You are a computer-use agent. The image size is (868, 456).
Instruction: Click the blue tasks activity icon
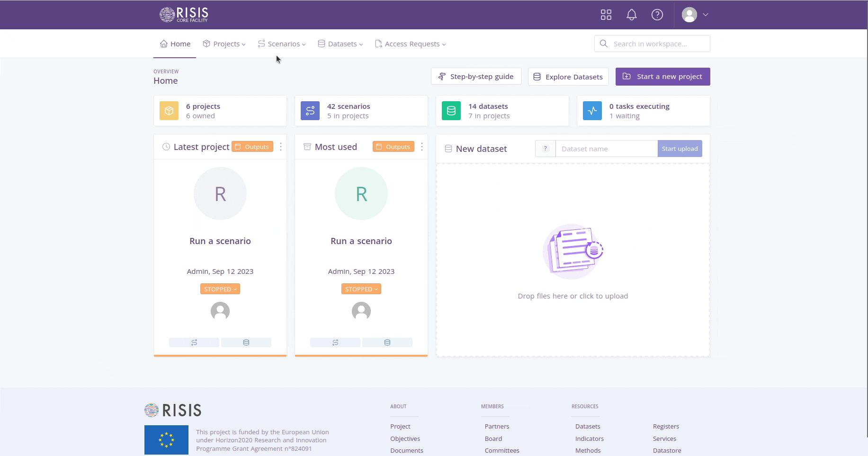tap(592, 111)
